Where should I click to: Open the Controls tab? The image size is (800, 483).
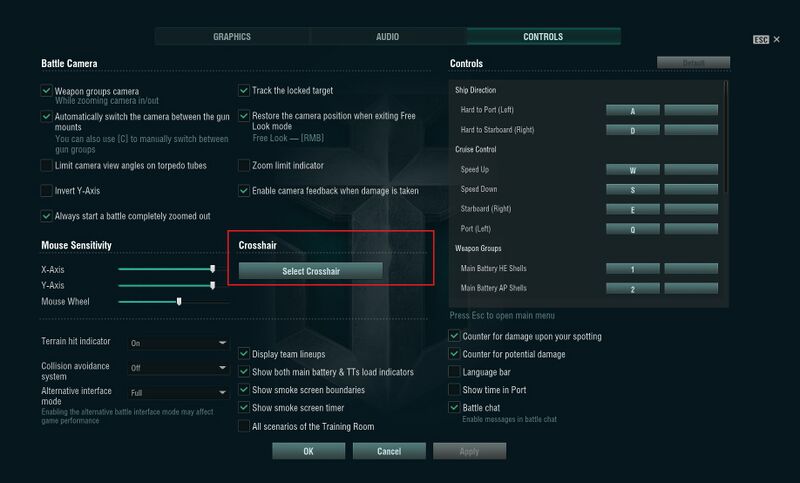coord(543,37)
